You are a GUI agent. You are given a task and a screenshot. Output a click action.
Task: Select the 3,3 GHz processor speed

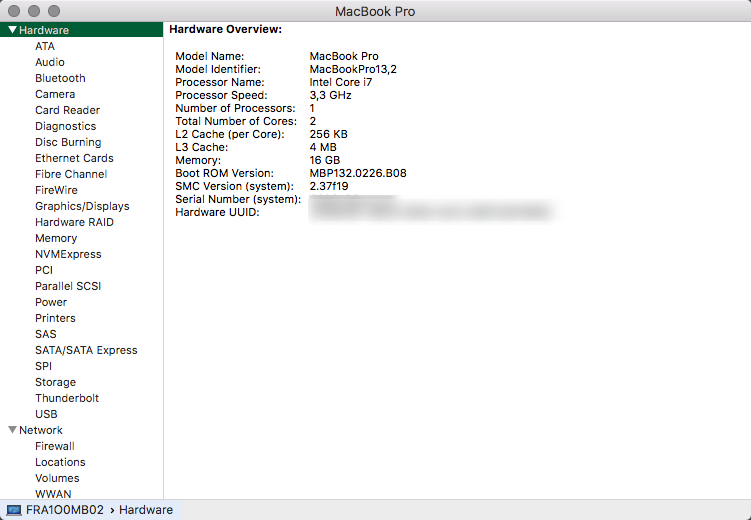330,95
